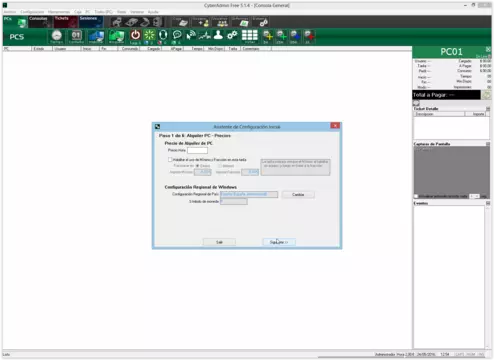The image size is (494, 360).
Task: Click the chat speech bubble icon
Action: (177, 36)
